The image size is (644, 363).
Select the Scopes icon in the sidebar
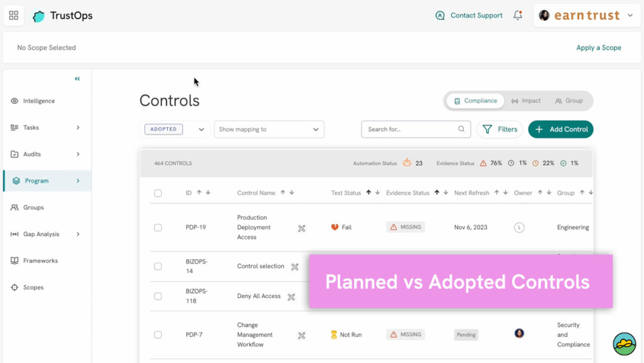coord(15,287)
